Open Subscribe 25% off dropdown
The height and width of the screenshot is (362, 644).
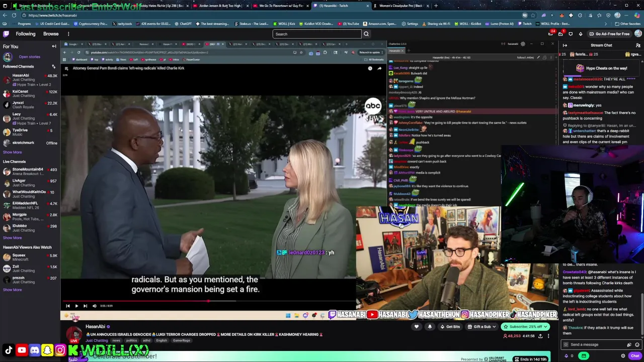coord(525,327)
